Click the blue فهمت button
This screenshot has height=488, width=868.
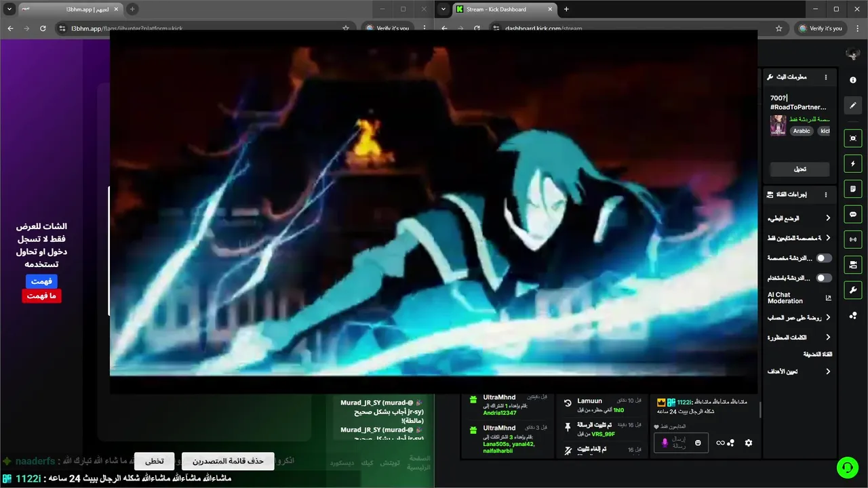coord(41,281)
